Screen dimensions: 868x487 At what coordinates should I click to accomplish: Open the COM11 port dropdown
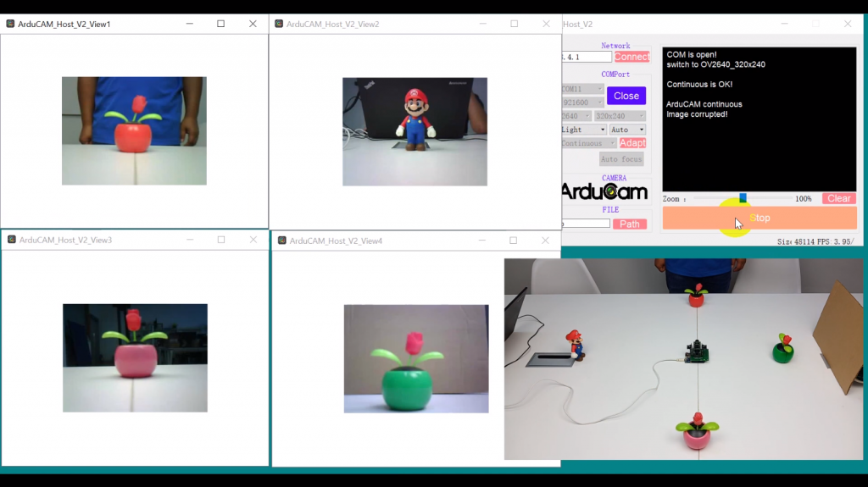(582, 89)
